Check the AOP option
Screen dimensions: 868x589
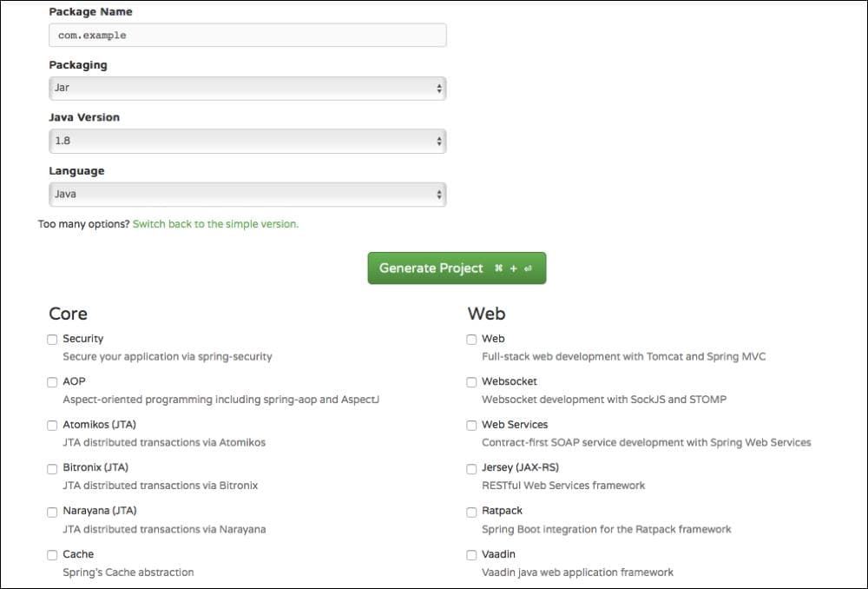tap(52, 382)
